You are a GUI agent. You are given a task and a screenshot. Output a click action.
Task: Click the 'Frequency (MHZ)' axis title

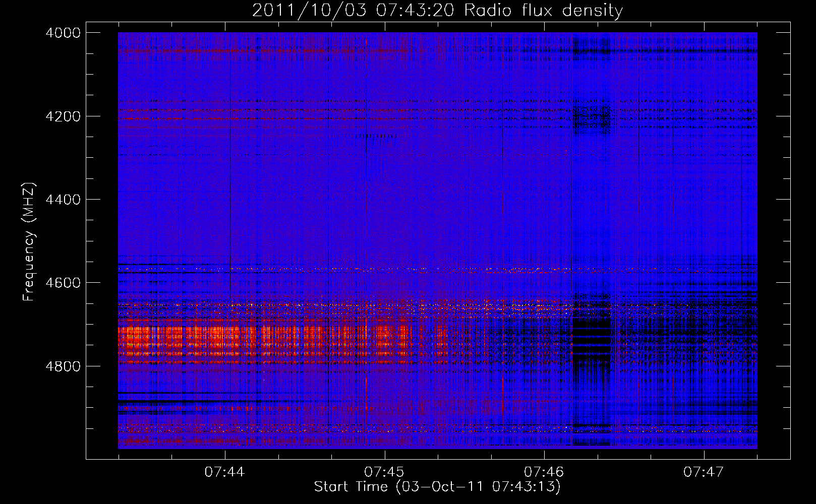(29, 242)
